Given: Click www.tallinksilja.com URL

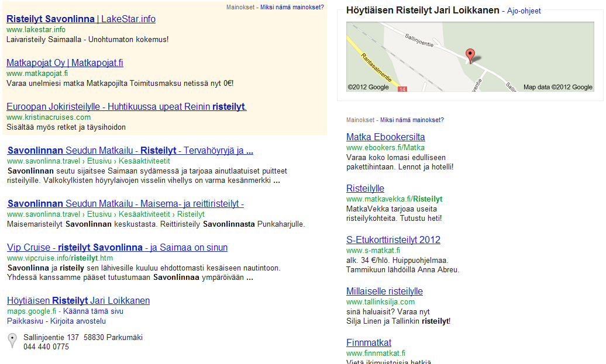Looking at the screenshot, I should tap(380, 302).
